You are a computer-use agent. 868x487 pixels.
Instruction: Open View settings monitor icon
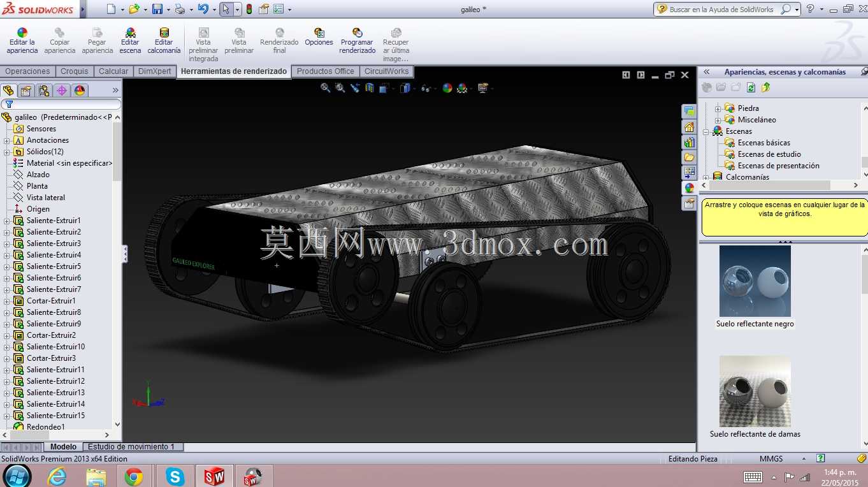[x=482, y=88]
